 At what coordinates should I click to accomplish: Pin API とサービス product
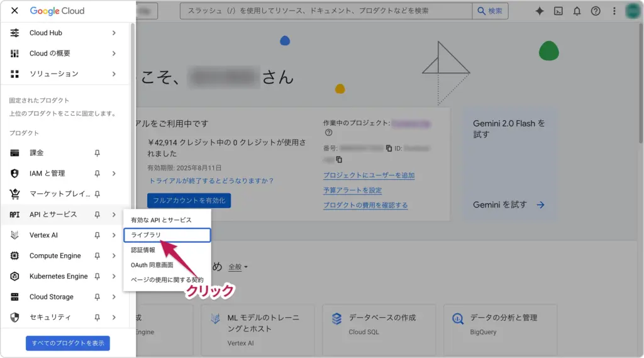[97, 215]
